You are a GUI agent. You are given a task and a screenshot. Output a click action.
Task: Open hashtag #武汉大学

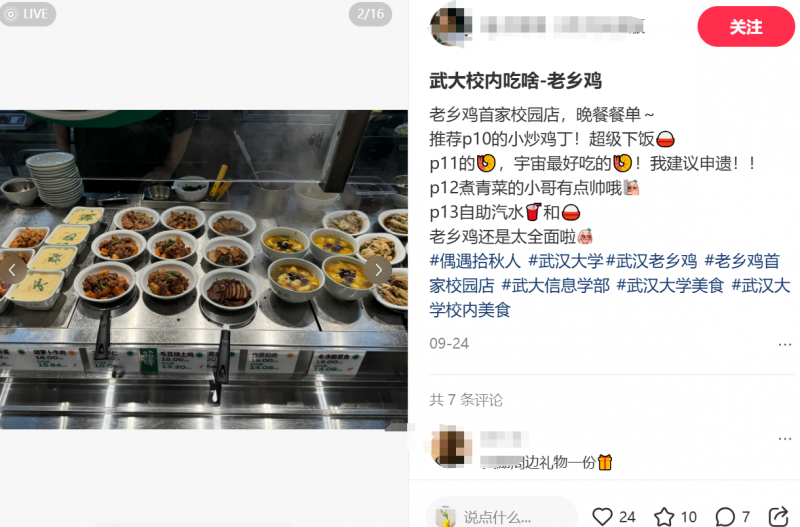pos(565,261)
